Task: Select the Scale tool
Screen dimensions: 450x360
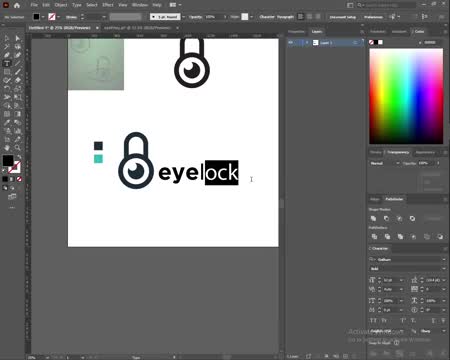Action: (x=18, y=89)
